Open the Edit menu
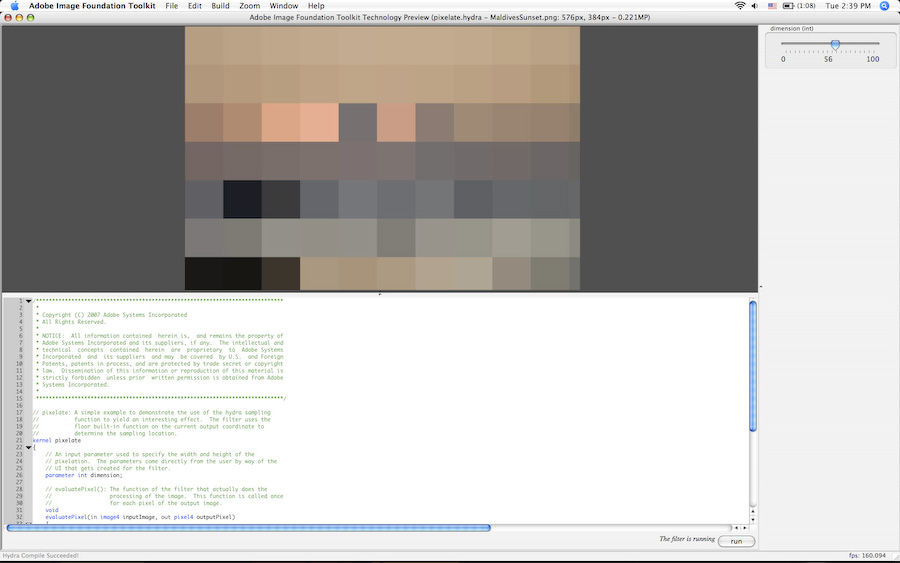This screenshot has width=900, height=563. point(195,6)
